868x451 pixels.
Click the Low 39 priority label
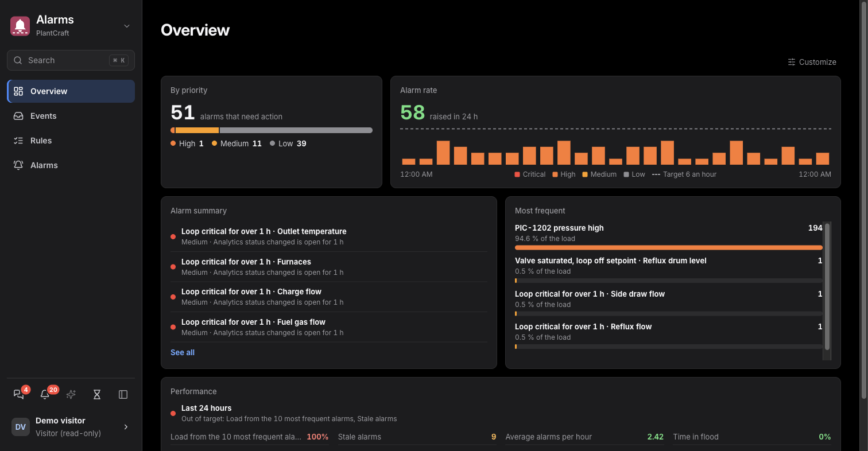tap(288, 143)
